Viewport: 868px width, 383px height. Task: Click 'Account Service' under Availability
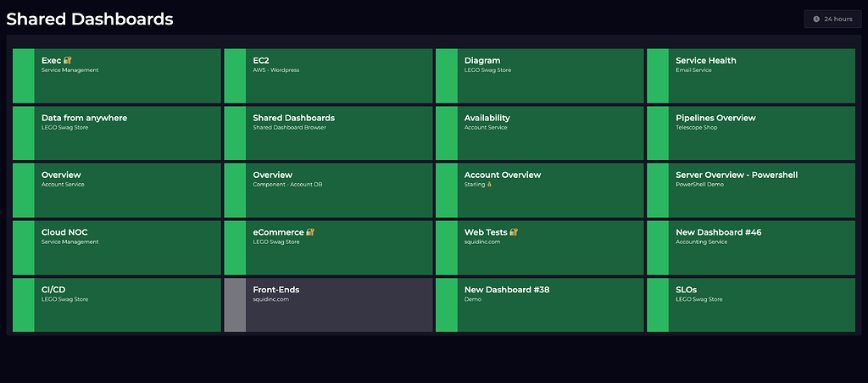click(486, 127)
